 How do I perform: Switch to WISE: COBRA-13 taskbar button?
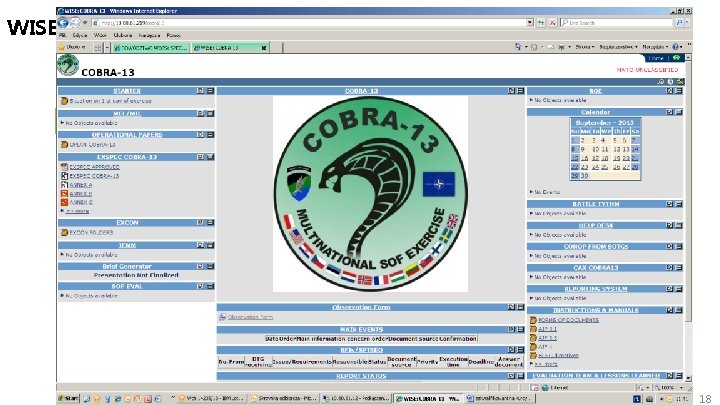click(428, 399)
